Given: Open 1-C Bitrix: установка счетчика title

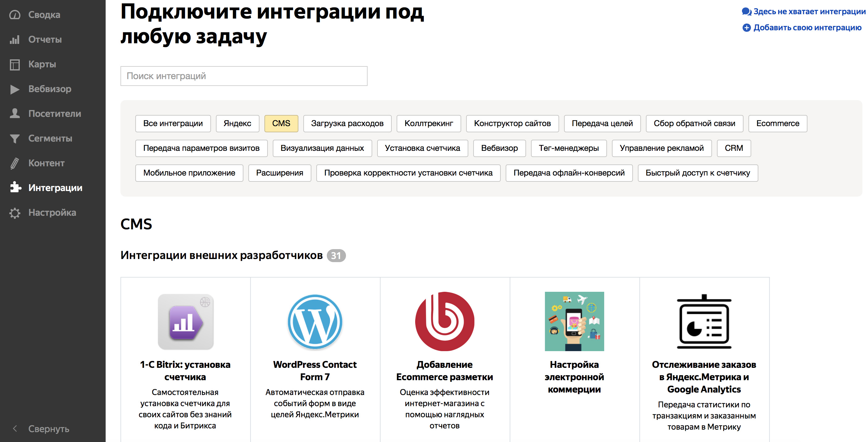Looking at the screenshot, I should [x=185, y=371].
